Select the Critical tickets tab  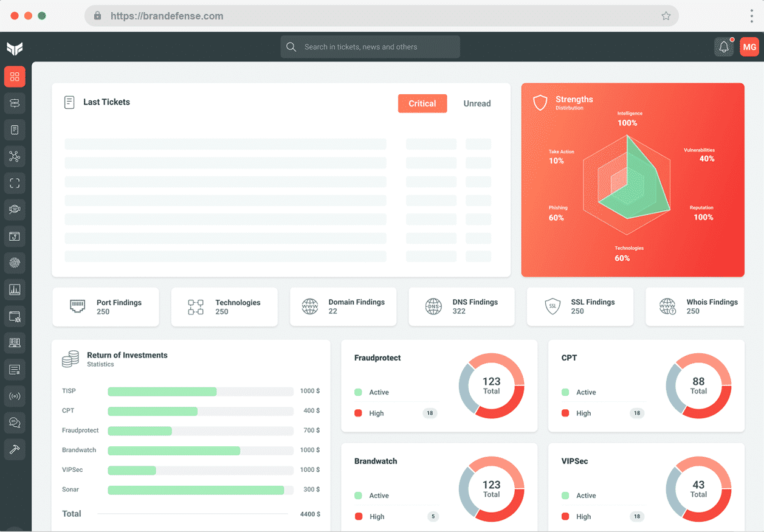[x=422, y=103]
